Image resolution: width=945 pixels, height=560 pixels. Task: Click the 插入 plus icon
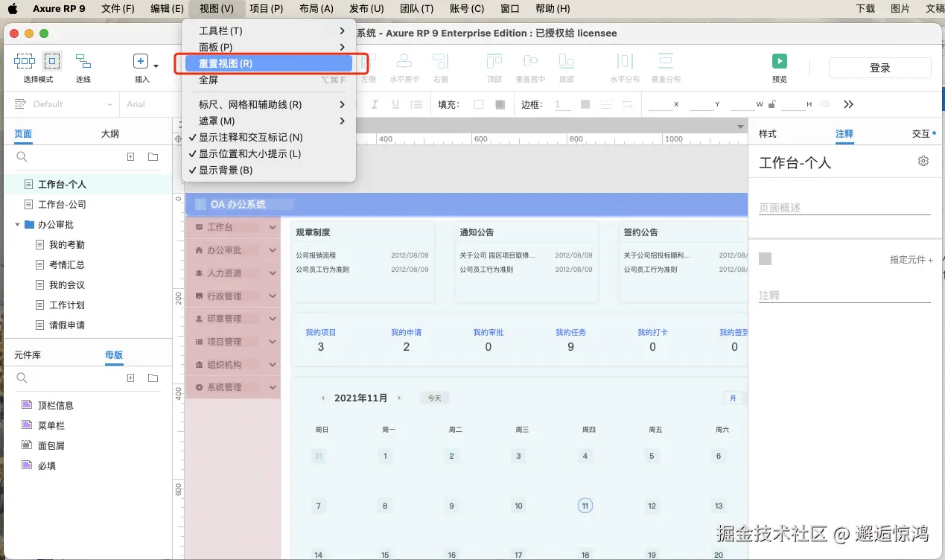[141, 62]
